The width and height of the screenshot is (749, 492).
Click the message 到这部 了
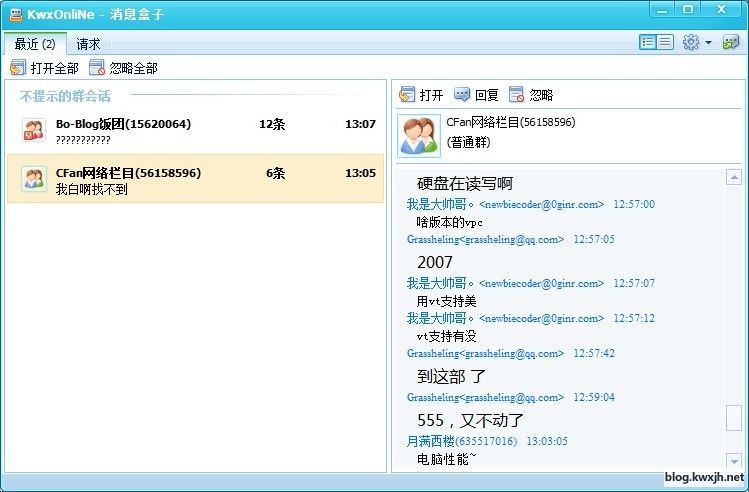pyautogui.click(x=451, y=376)
